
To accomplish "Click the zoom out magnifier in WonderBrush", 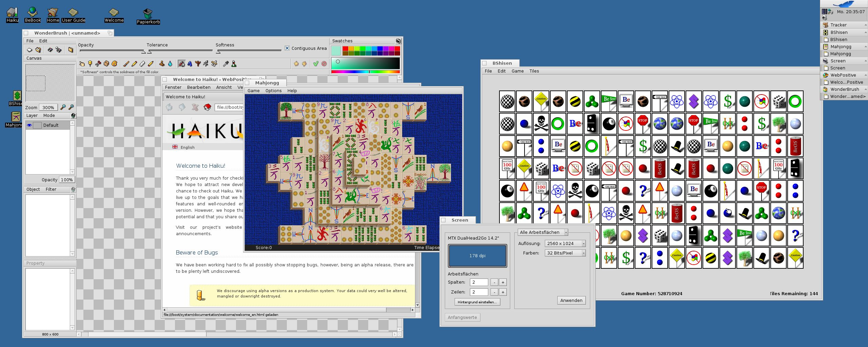I will coord(63,107).
